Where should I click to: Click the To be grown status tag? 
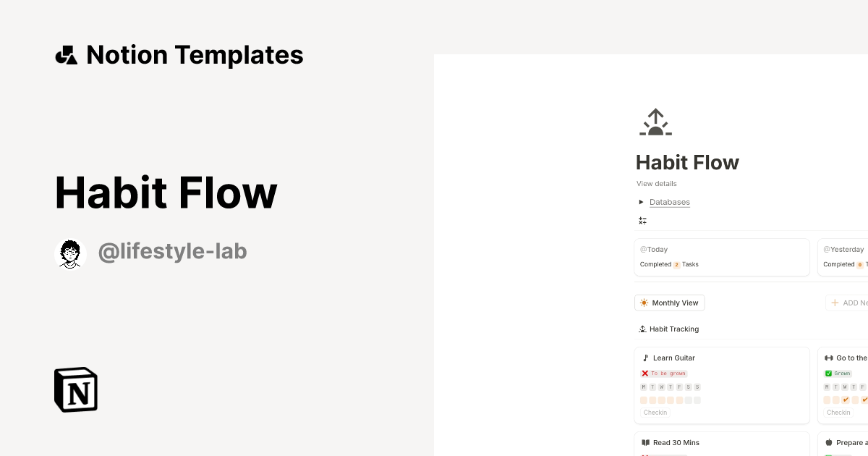[663, 373]
